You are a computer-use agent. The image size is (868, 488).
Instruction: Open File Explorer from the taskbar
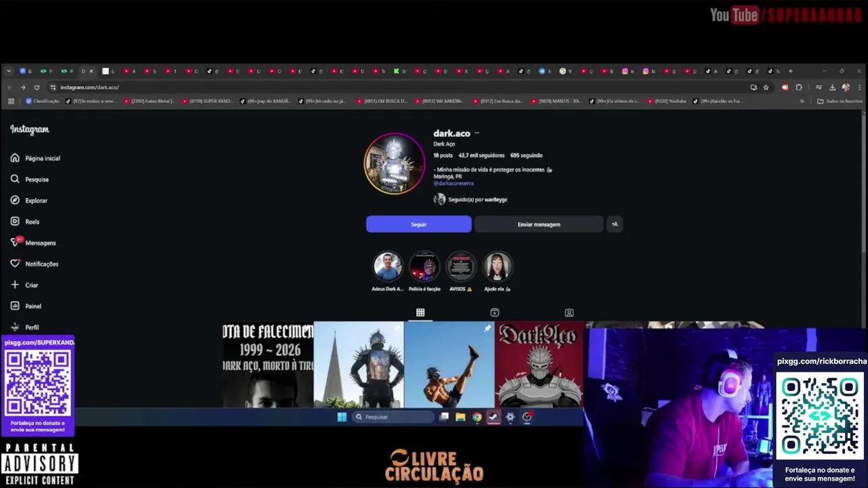pyautogui.click(x=460, y=417)
